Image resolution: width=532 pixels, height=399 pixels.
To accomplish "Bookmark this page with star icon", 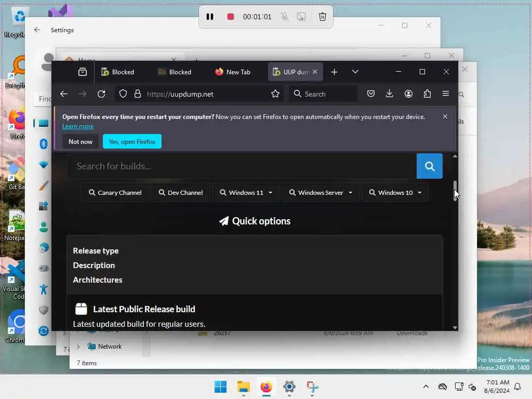I will click(275, 94).
